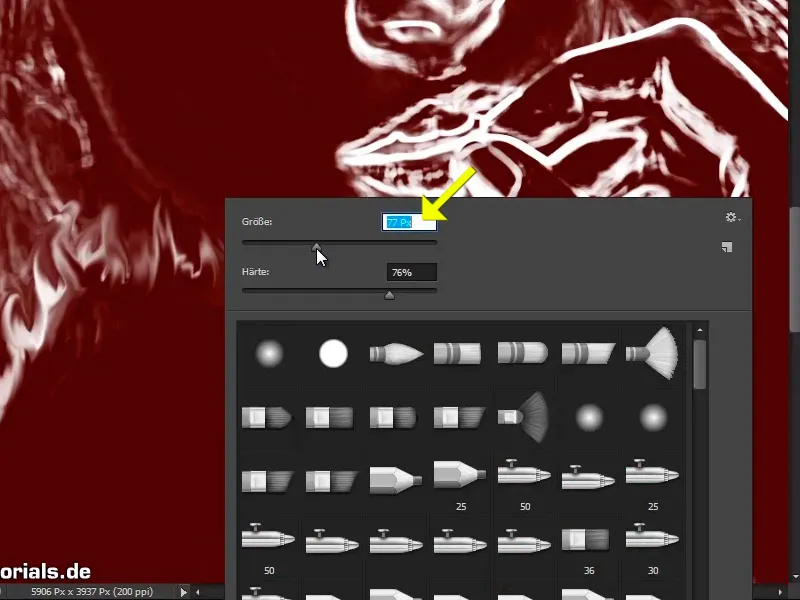The height and width of the screenshot is (600, 800).
Task: Choose the round point stiff brush with pointed tip
Action: 396,354
